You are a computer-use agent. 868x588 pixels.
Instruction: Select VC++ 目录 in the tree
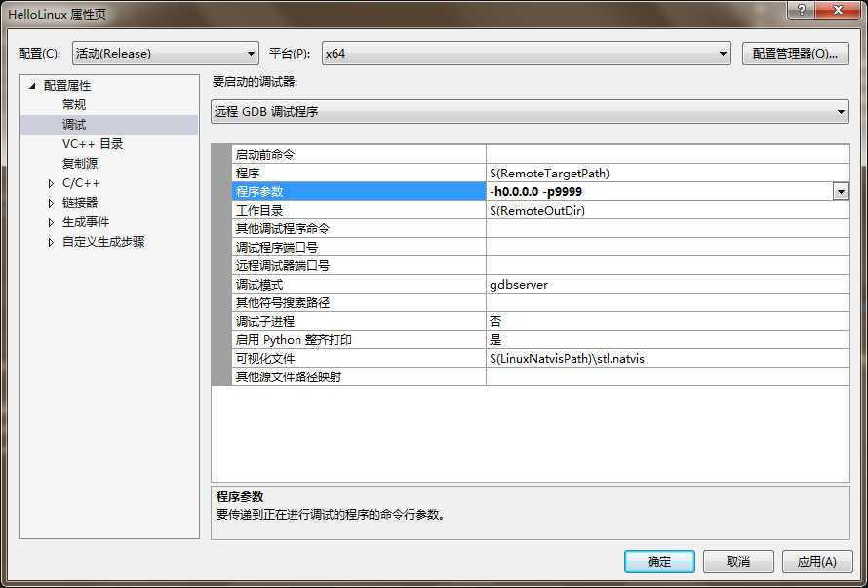93,144
